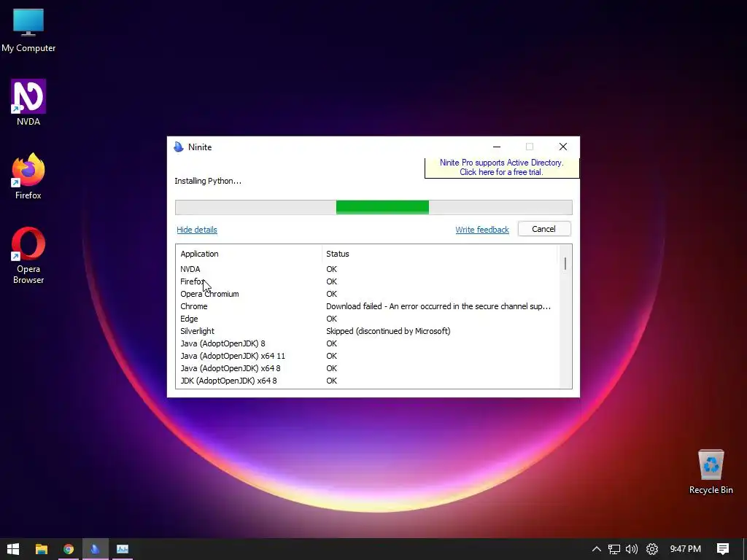Click the Skipped (discontinued by Microsoft) status

[388, 331]
